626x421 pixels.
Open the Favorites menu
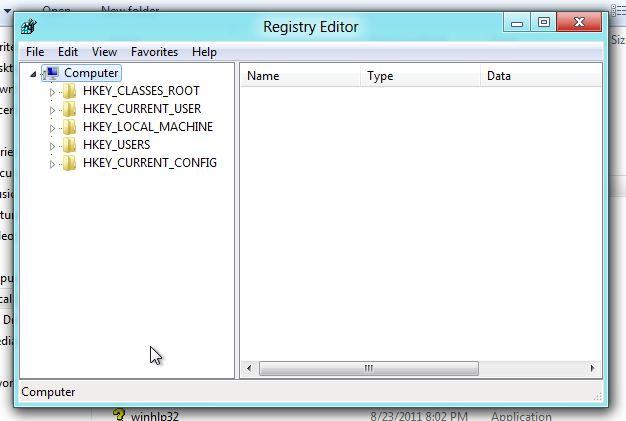pos(154,52)
